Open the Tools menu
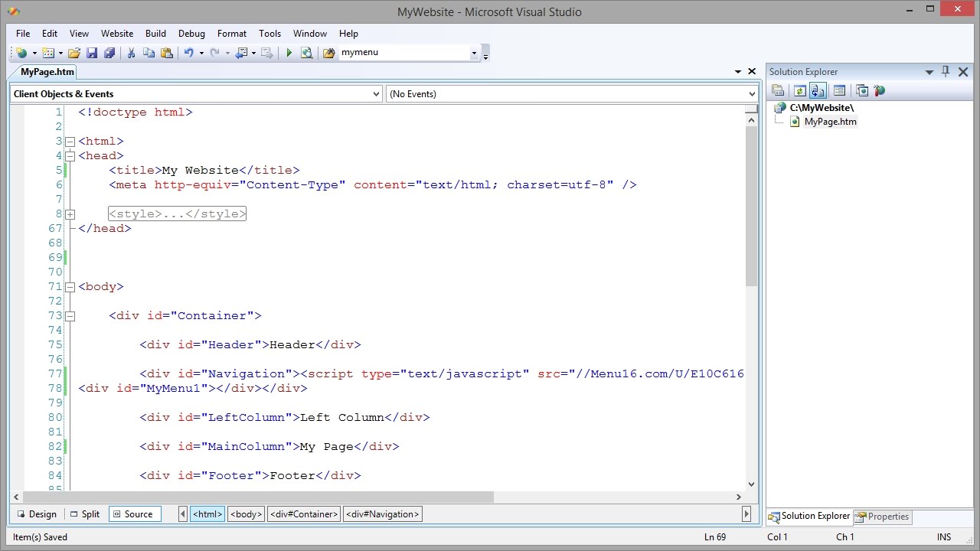Screen dimensions: 980x551 click(269, 34)
